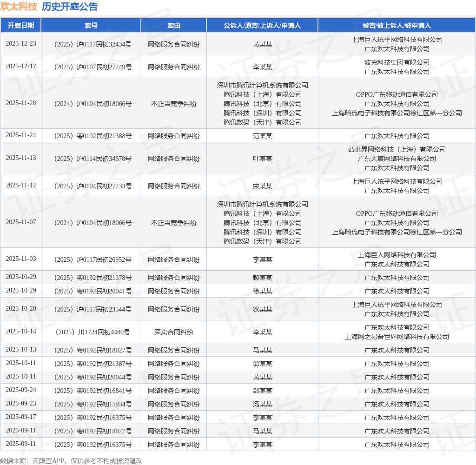
Task: Click case number (2025)沪0107民初27249号
Action: point(93,67)
